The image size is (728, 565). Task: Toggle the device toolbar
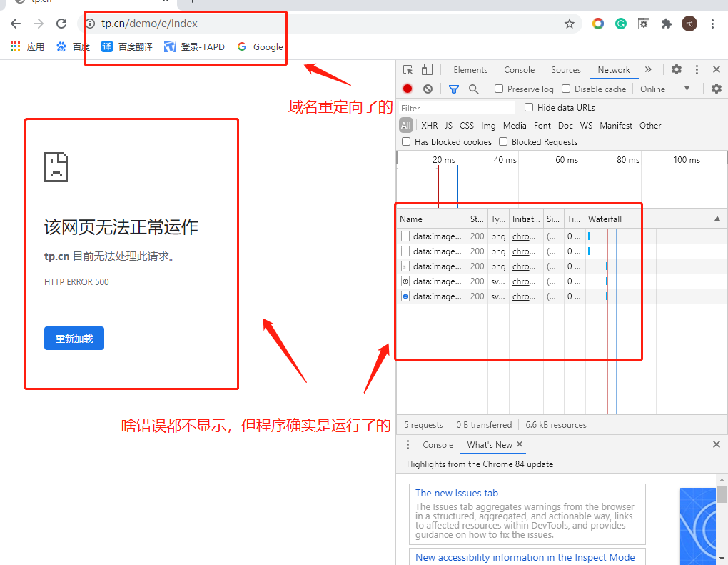pyautogui.click(x=428, y=69)
